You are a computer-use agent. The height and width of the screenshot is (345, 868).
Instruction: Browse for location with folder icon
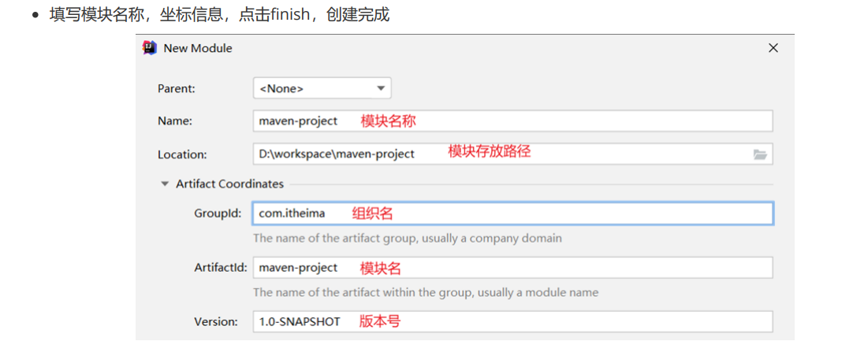[760, 154]
